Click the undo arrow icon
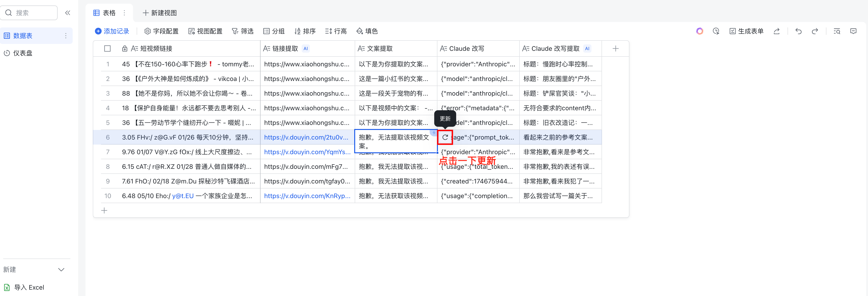Screen dimensions: 868x296 point(798,31)
